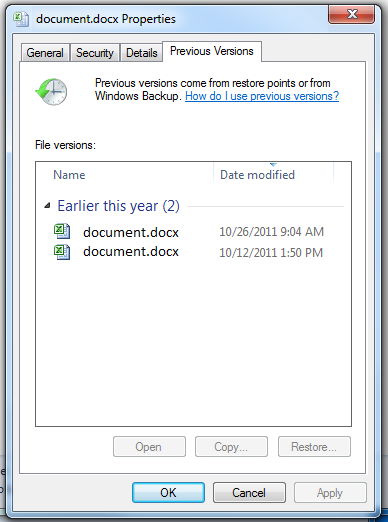Click the file icon in the title bar

pyautogui.click(x=21, y=19)
